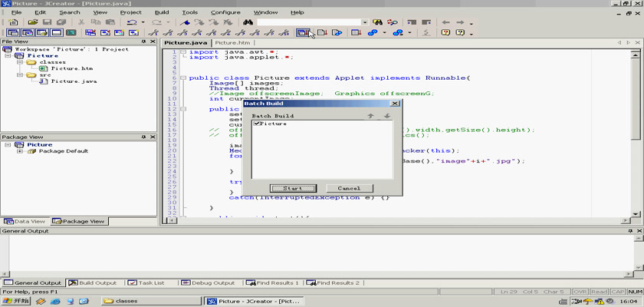Viewport: 644px width, 307px height.
Task: Switch to classes window on taskbar
Action: coord(152,302)
